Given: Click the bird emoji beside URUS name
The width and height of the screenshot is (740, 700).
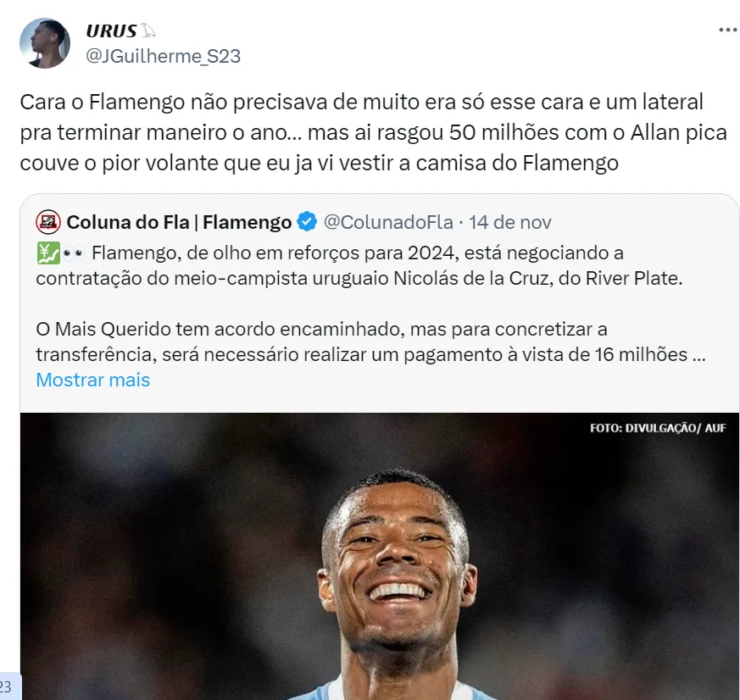Looking at the screenshot, I should pyautogui.click(x=148, y=31).
